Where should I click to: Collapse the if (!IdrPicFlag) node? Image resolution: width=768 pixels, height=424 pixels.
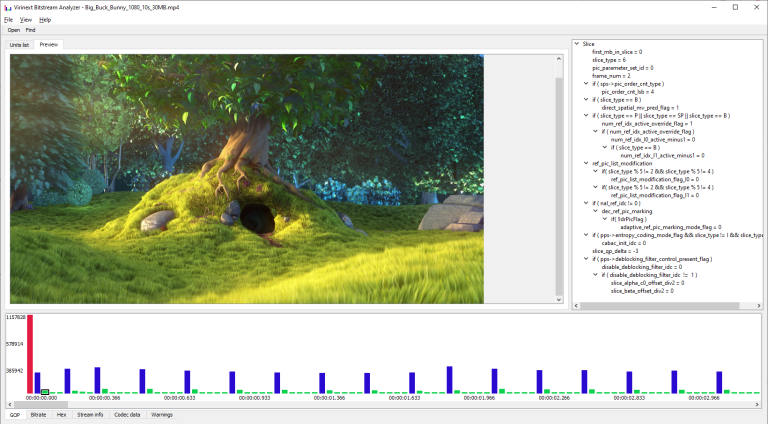click(x=605, y=219)
